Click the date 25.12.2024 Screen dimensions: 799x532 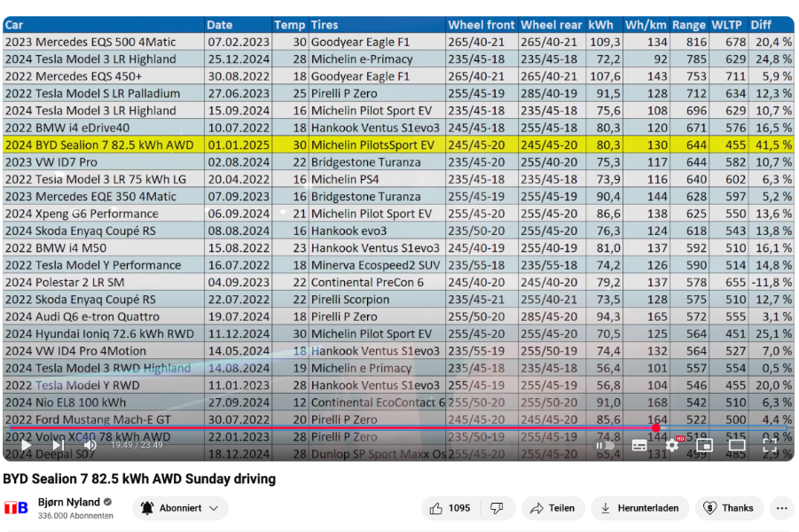[x=239, y=59]
